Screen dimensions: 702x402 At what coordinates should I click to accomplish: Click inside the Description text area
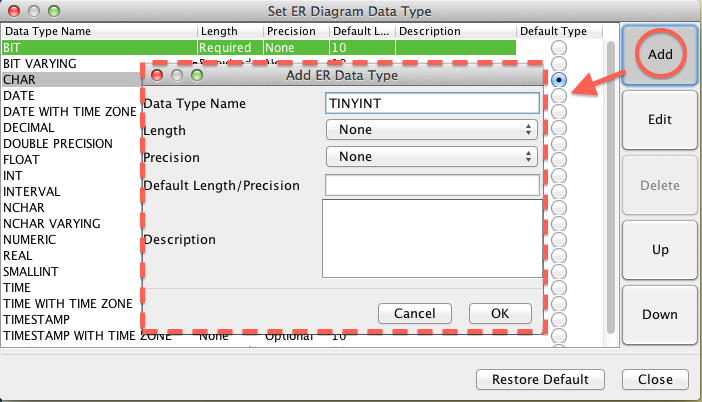(430, 238)
